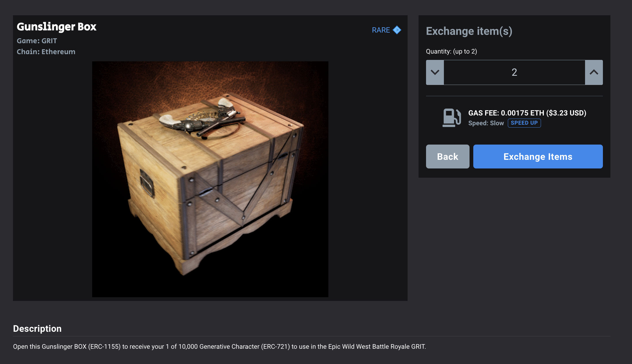This screenshot has width=632, height=364.
Task: Click the Exchange Items button
Action: [538, 156]
